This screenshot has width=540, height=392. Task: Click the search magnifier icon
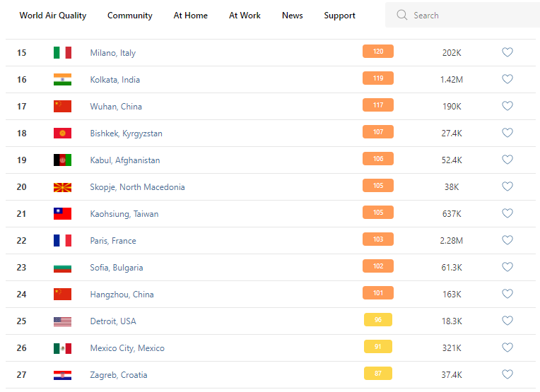402,15
